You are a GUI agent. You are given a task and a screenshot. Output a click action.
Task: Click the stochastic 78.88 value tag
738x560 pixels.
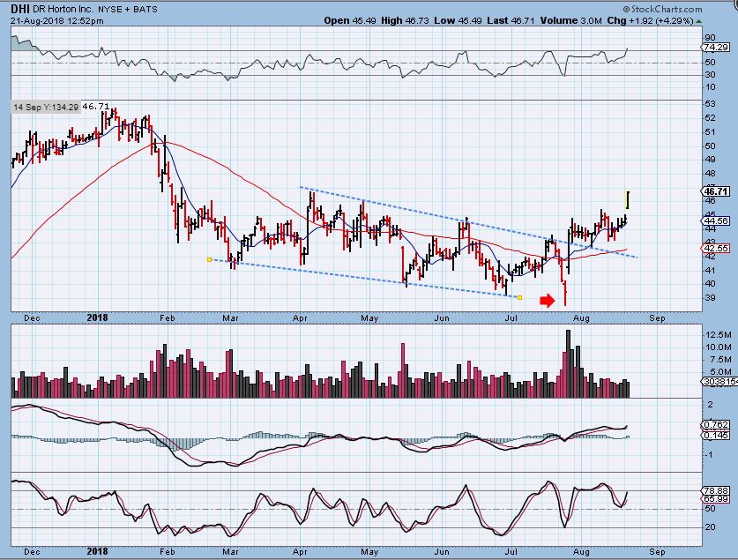[x=716, y=491]
